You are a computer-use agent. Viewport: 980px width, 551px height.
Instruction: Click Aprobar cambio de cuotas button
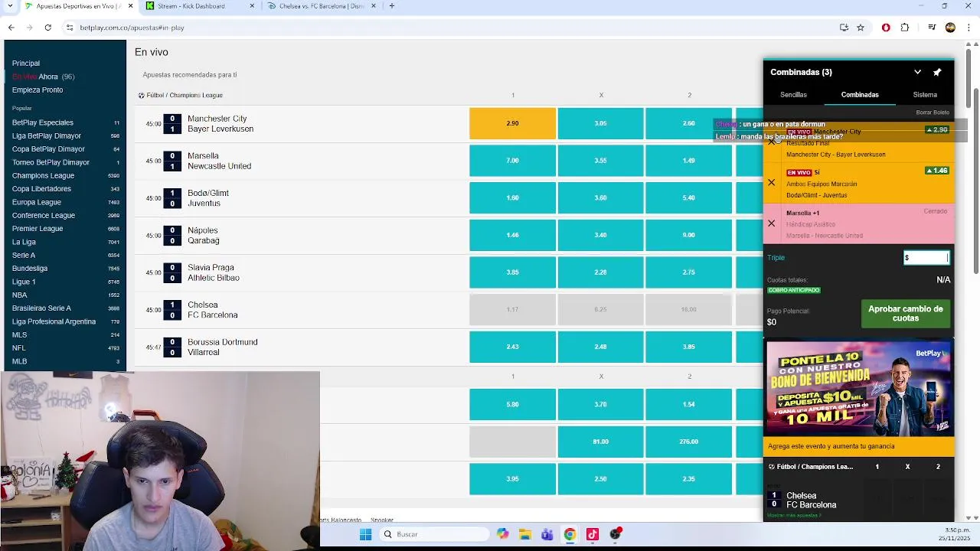point(906,314)
